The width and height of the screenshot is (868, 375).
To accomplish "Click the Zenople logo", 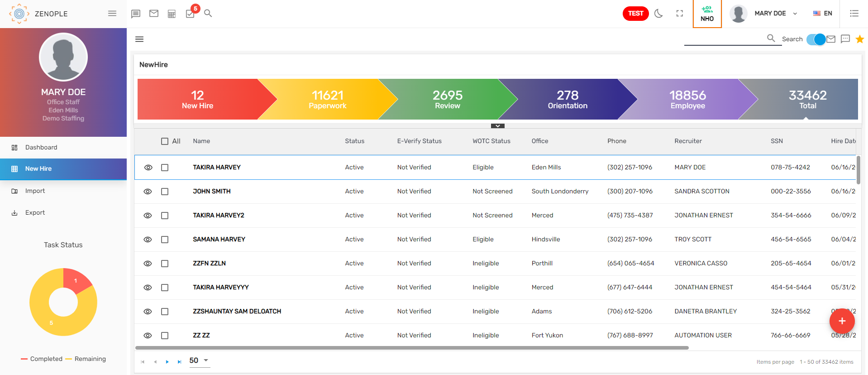I will [x=19, y=14].
